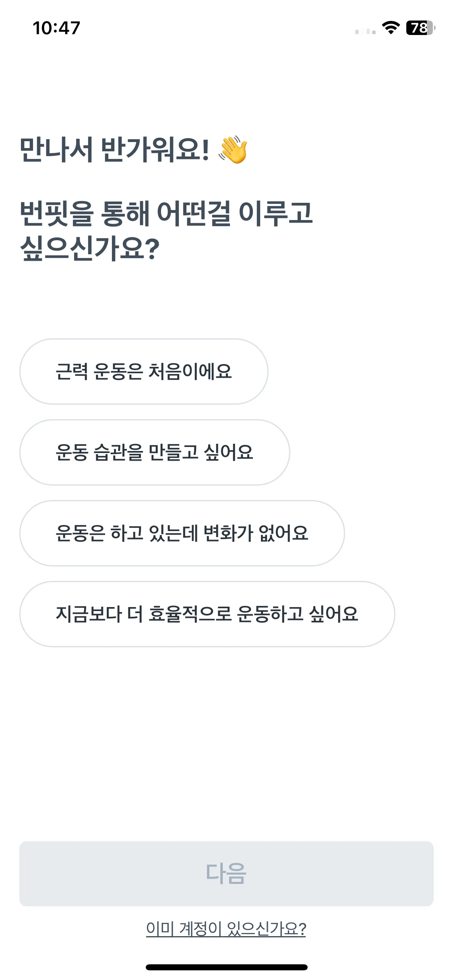
Task: Choose 운동 습관을 만들고 싶어요
Action: coord(155,452)
